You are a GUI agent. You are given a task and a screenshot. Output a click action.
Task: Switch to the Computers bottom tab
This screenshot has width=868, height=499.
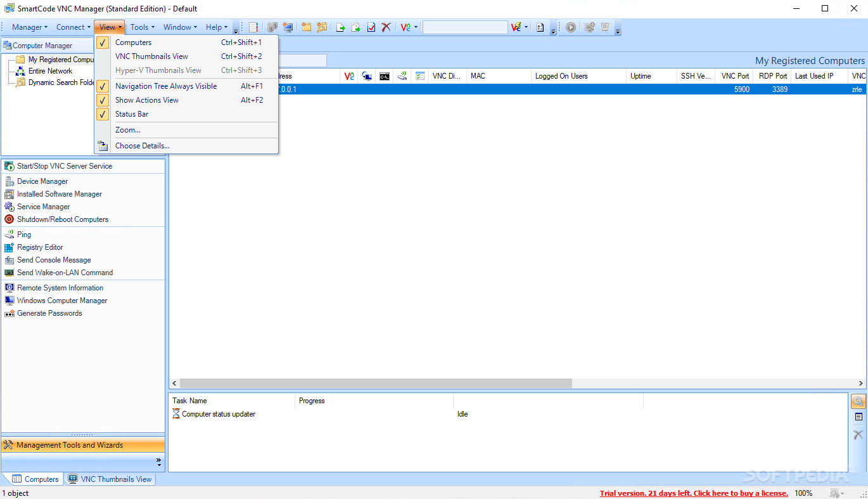click(x=36, y=479)
